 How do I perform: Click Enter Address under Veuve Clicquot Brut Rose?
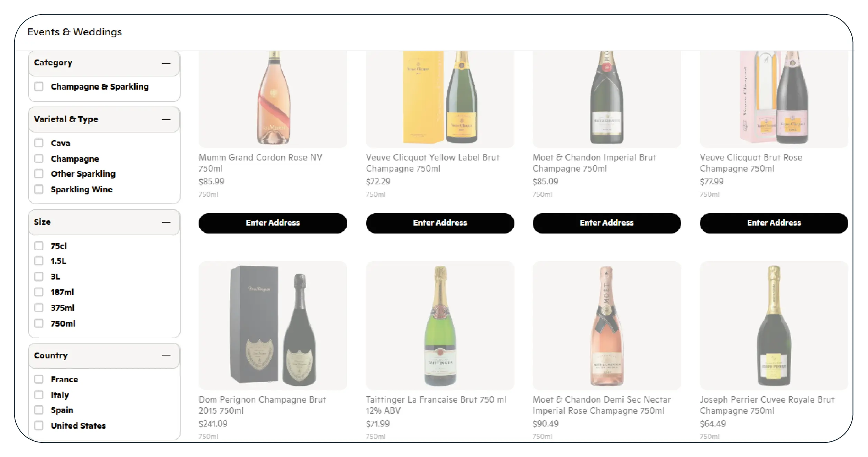[774, 223]
